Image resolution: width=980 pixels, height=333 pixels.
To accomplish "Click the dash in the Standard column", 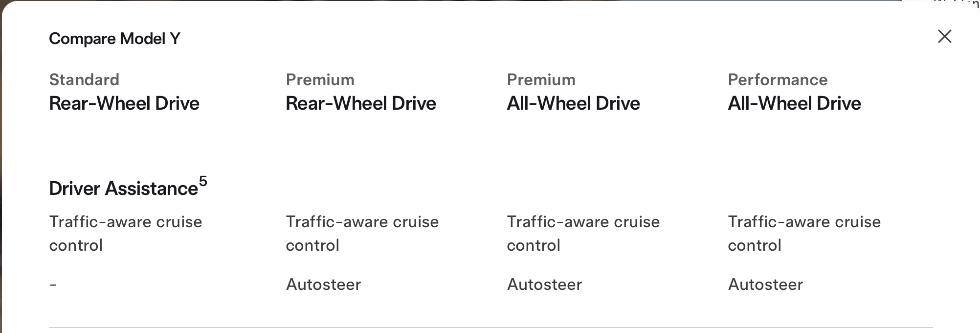I will click(53, 285).
